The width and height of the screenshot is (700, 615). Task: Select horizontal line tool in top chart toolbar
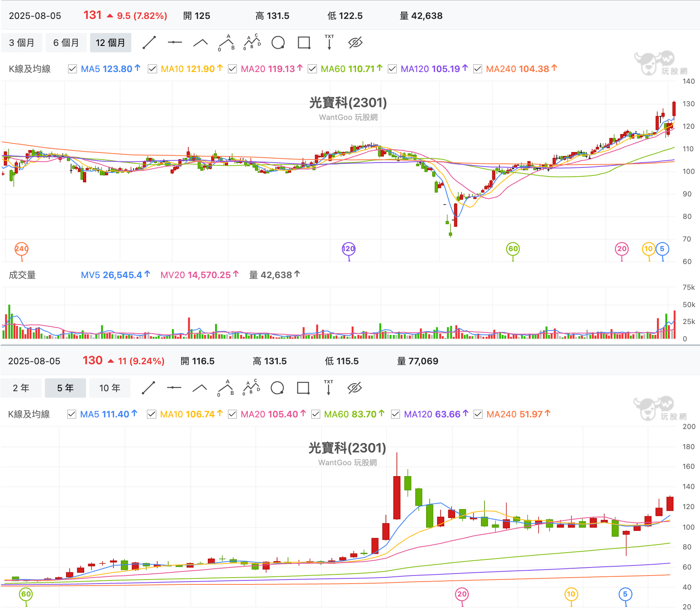click(175, 42)
